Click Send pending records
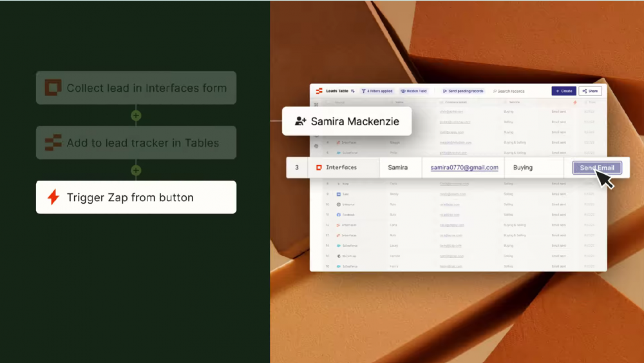Screen dimensions: 644x363 pyautogui.click(x=462, y=91)
